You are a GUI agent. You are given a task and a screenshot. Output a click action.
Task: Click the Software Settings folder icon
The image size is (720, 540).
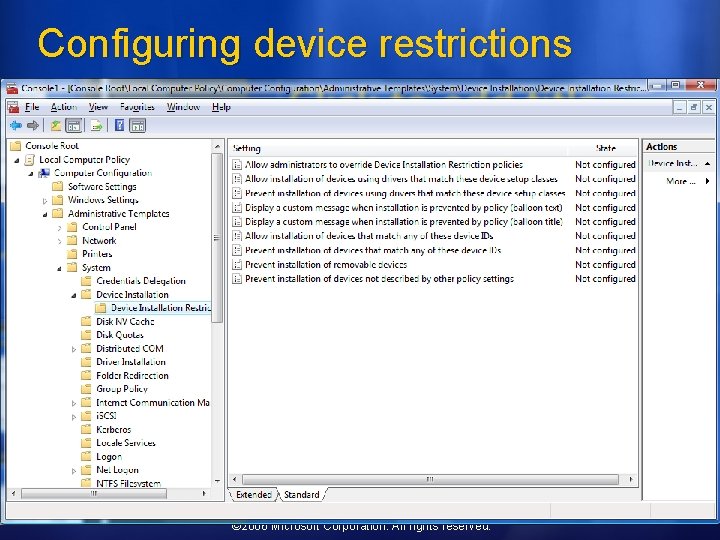(x=57, y=186)
